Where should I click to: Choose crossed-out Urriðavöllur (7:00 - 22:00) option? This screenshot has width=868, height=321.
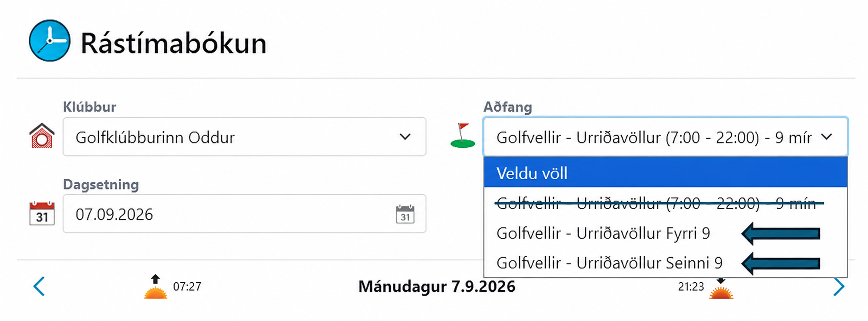pyautogui.click(x=665, y=204)
